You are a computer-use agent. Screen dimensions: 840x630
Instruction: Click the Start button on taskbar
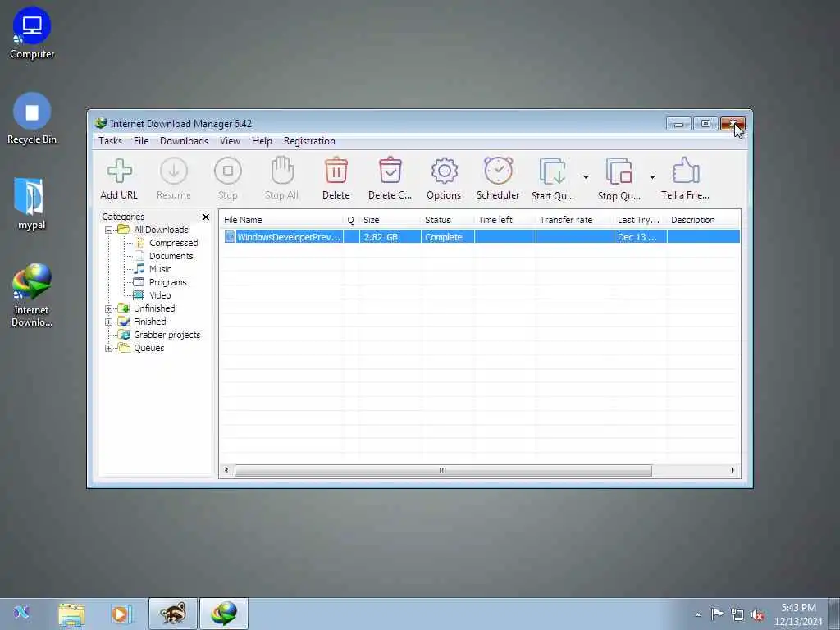pyautogui.click(x=21, y=612)
